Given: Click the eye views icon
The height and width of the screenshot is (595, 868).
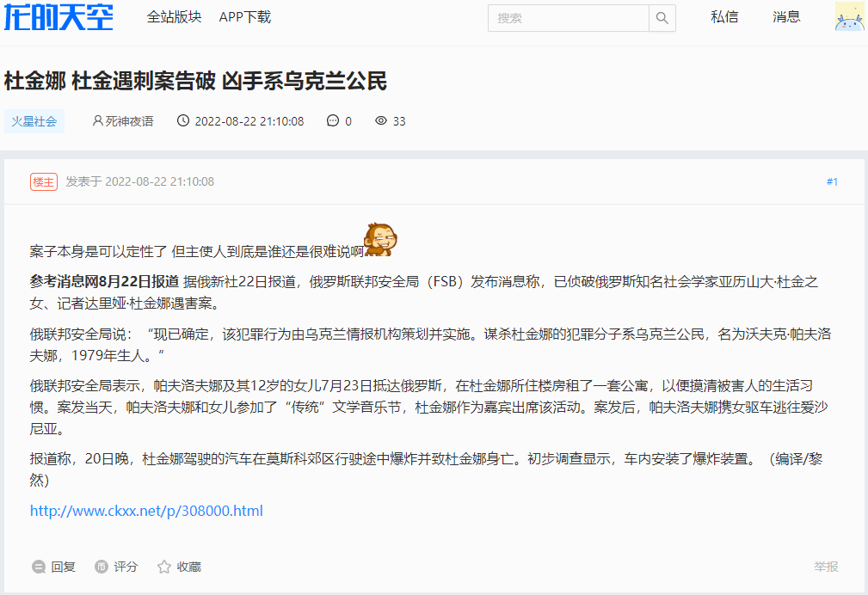Looking at the screenshot, I should tap(381, 120).
